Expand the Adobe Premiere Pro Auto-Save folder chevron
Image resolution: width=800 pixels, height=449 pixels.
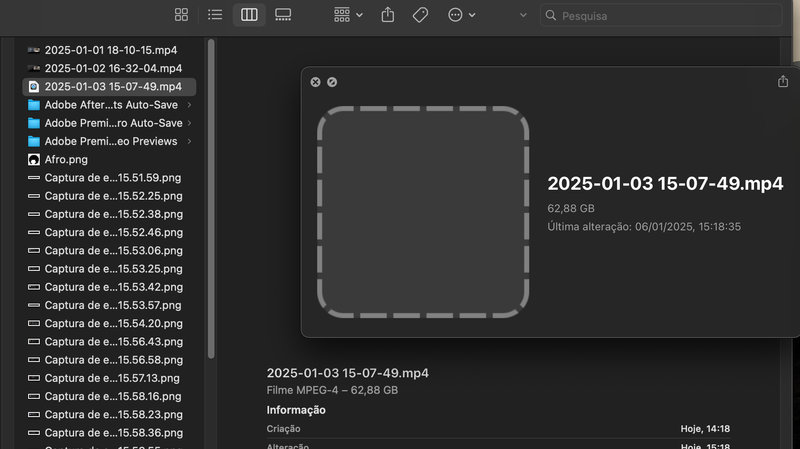pyautogui.click(x=190, y=123)
